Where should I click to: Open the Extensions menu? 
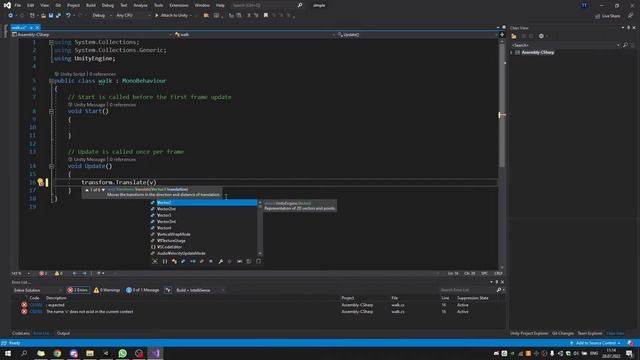click(x=179, y=5)
